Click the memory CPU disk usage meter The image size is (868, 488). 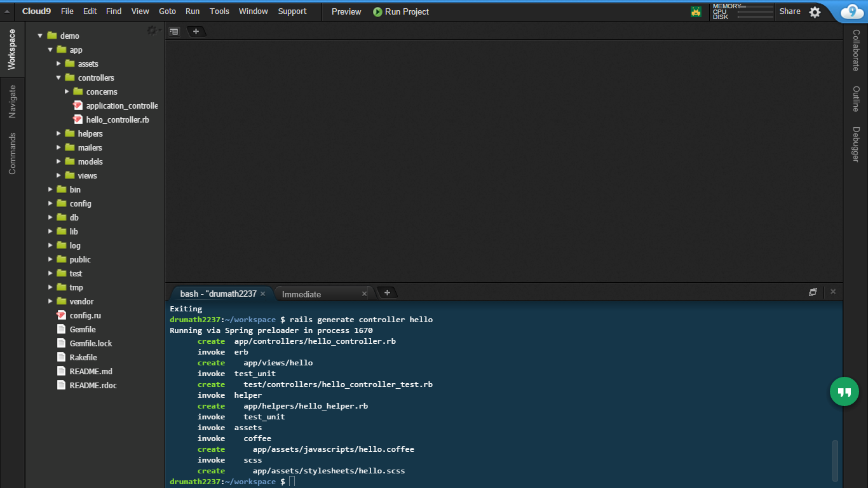[x=743, y=11]
